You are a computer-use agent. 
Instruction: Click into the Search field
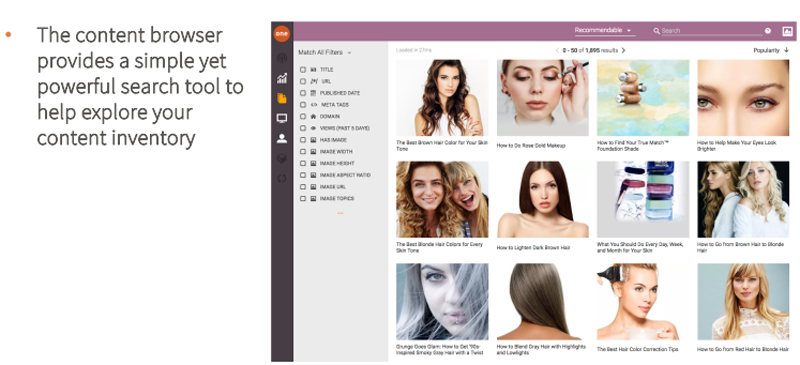711,31
